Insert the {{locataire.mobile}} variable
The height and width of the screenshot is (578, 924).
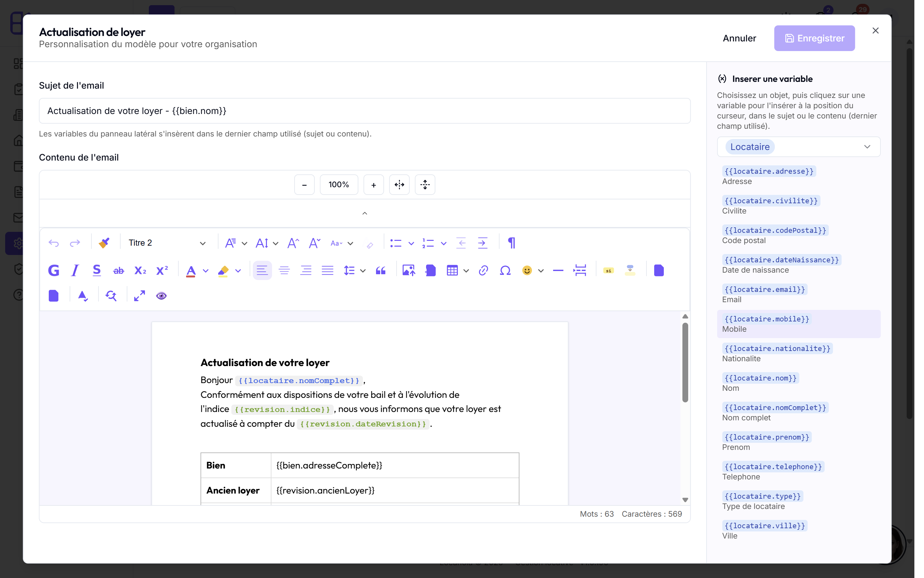pos(799,324)
